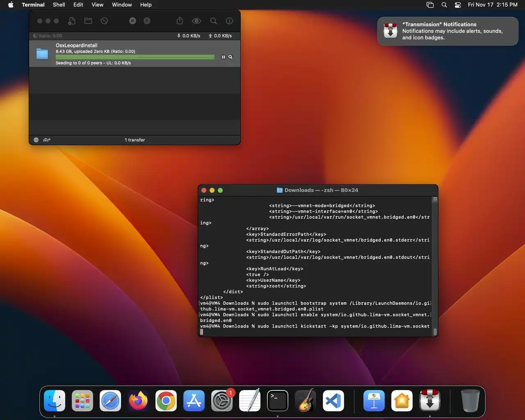Toggle turtle speed limit mode in Transmission
Viewport: 525px width, 420px height.
(47, 140)
